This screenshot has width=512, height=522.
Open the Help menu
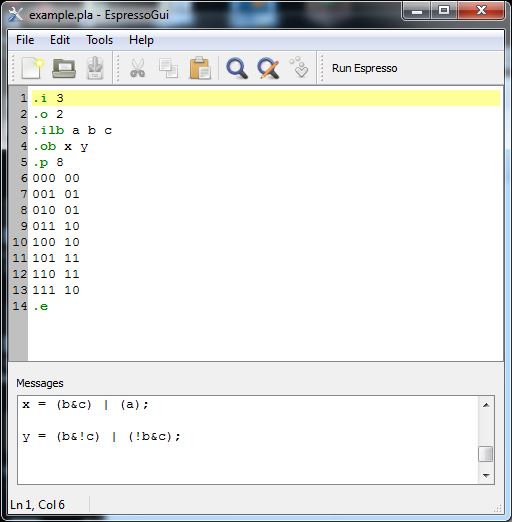coord(141,40)
